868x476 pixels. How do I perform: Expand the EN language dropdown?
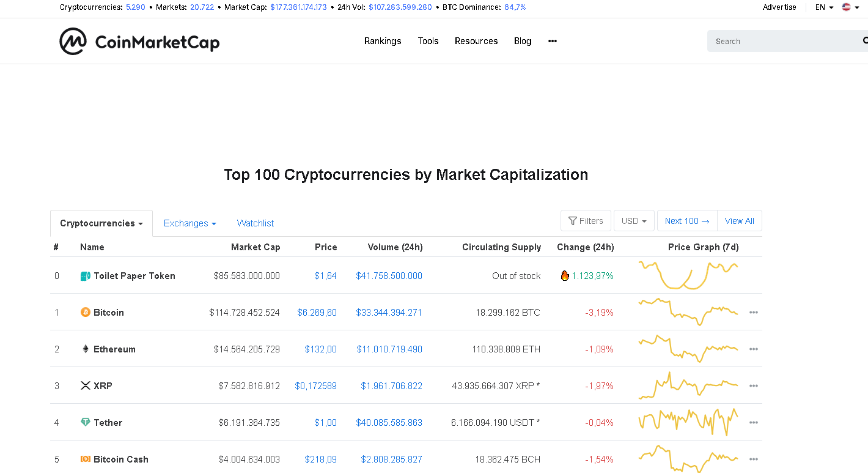824,7
